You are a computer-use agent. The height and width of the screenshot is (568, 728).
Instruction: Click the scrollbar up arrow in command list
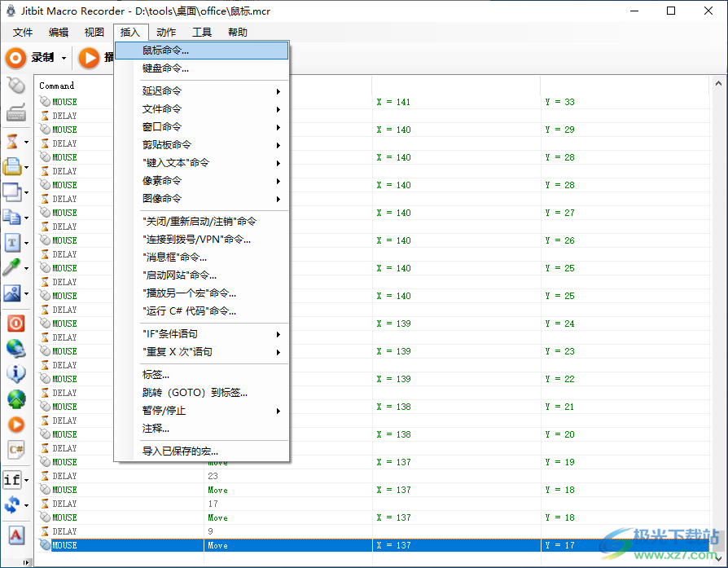pyautogui.click(x=718, y=84)
